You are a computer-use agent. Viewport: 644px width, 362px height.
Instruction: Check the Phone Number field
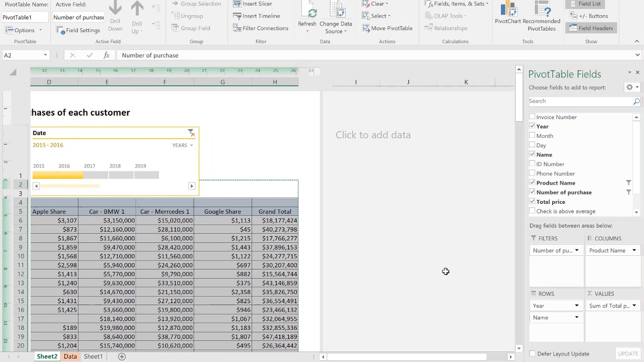coord(532,173)
